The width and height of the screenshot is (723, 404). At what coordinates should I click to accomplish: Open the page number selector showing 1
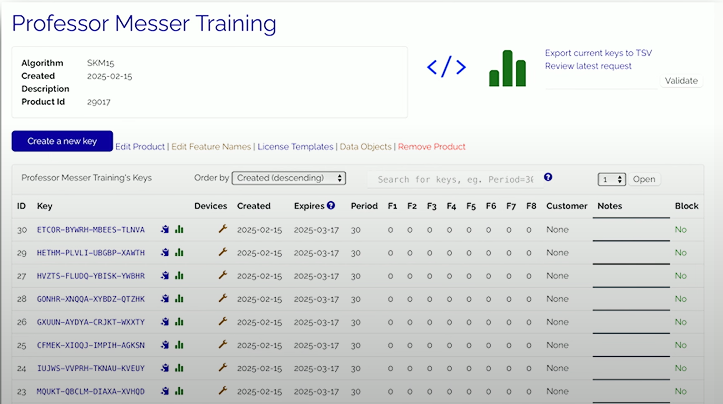(x=611, y=179)
